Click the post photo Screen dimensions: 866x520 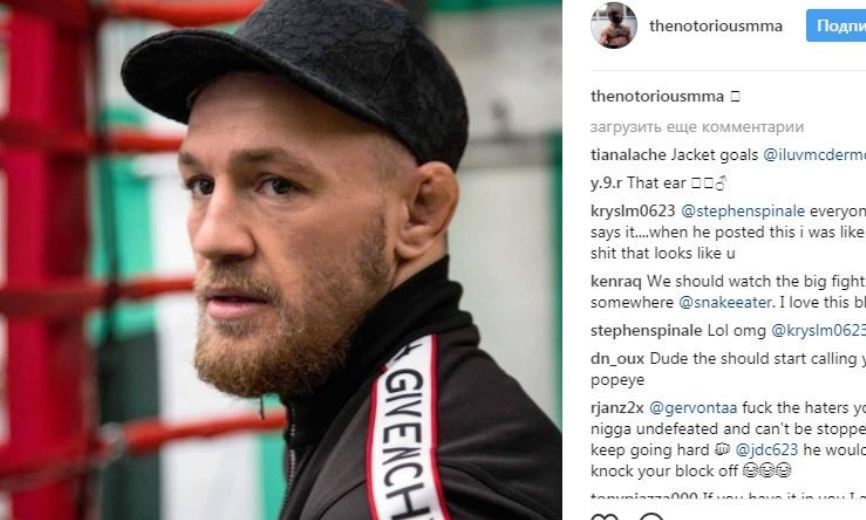pyautogui.click(x=281, y=260)
